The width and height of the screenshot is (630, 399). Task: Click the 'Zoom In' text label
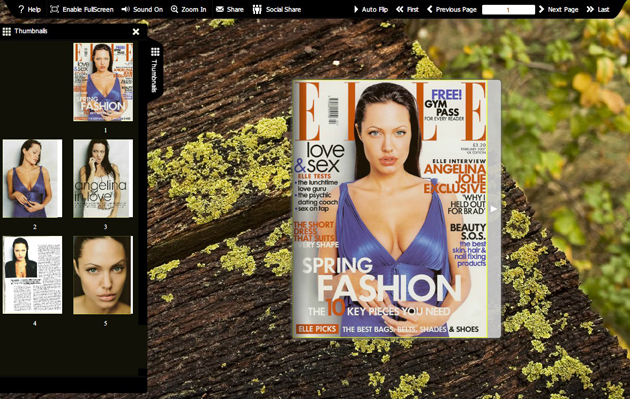[194, 9]
